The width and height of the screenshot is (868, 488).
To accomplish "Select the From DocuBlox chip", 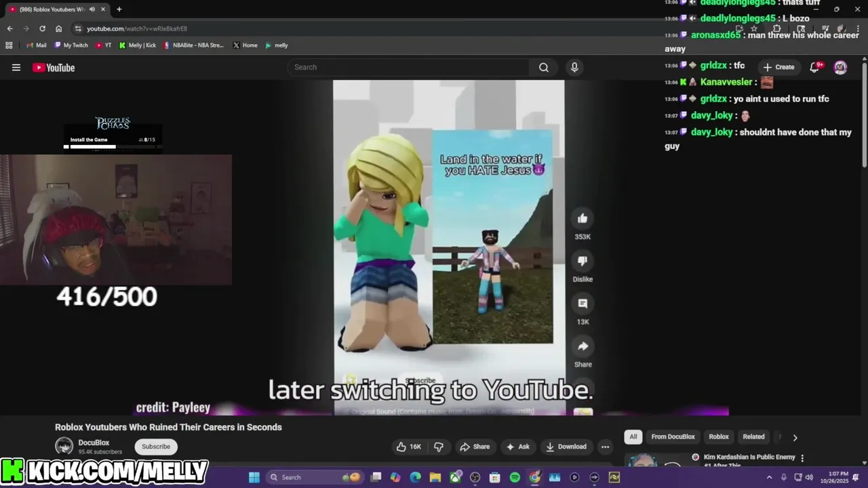I will [673, 437].
